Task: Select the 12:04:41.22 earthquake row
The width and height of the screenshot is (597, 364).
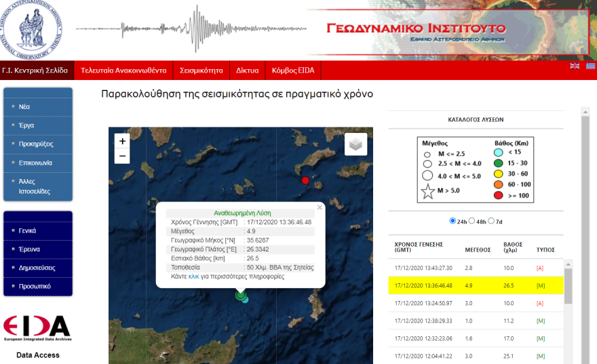Action: 476,356
